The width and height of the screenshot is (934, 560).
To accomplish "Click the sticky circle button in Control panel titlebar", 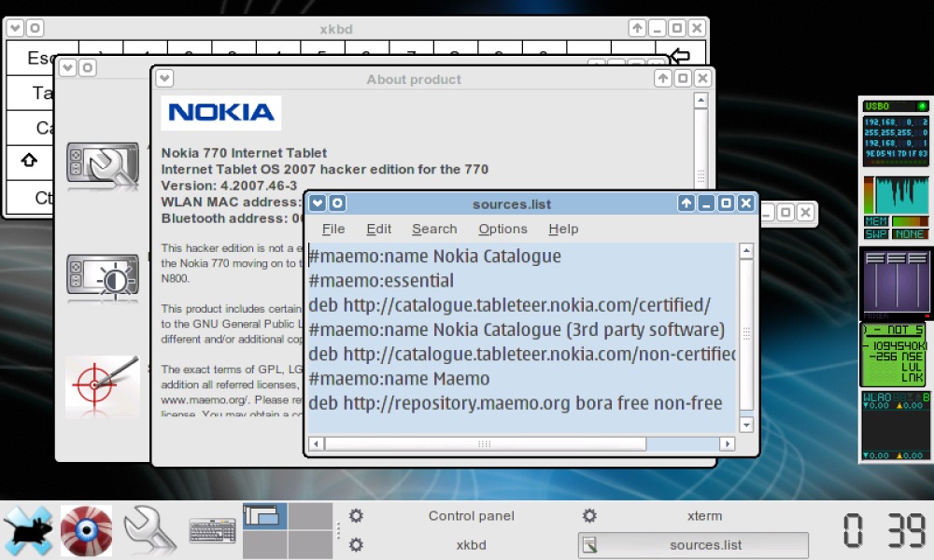I will pos(88,68).
